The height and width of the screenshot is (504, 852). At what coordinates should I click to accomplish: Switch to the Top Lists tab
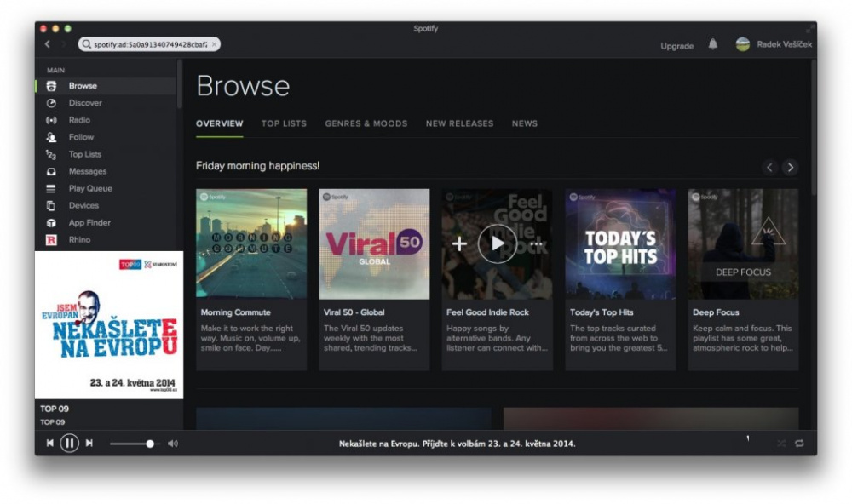[x=284, y=123]
